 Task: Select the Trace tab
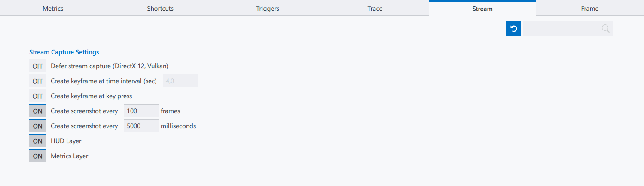(375, 9)
